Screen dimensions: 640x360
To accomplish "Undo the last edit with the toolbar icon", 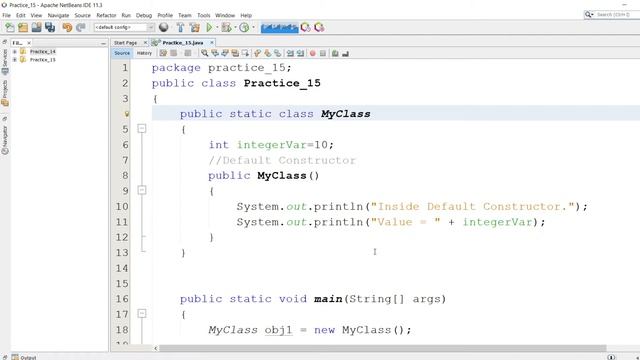I will pyautogui.click(x=67, y=27).
